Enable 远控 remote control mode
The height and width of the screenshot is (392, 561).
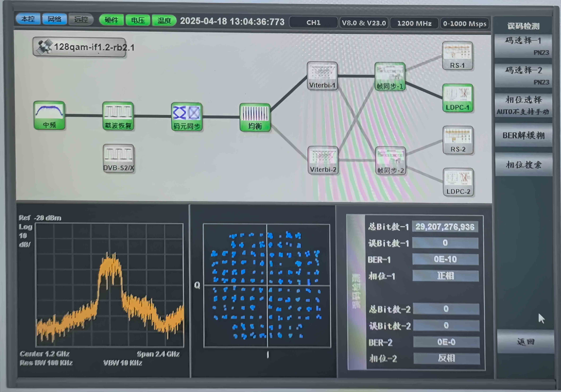pyautogui.click(x=81, y=19)
